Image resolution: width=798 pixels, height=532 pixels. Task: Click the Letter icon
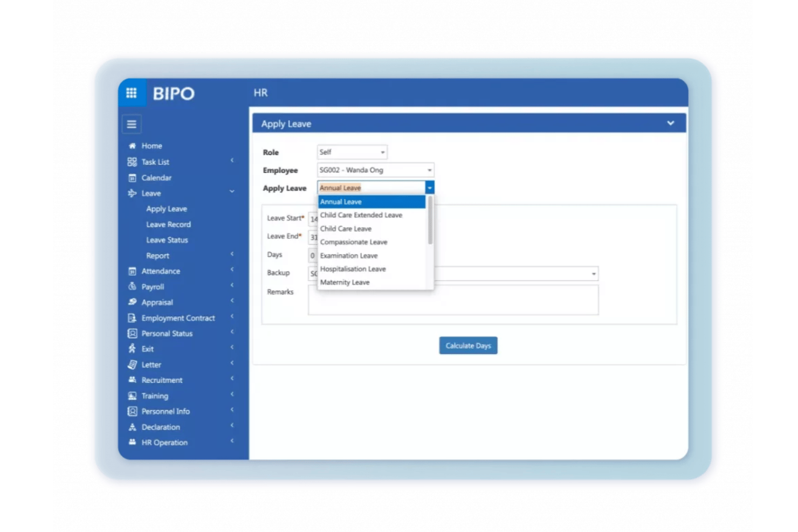pyautogui.click(x=132, y=364)
